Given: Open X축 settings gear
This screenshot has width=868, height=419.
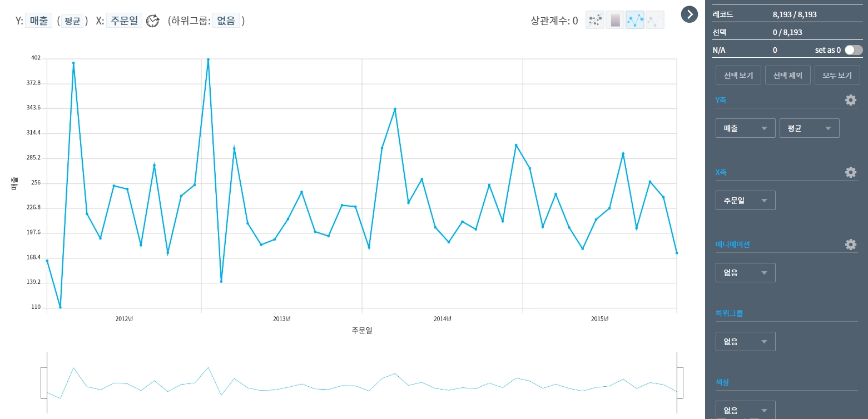Looking at the screenshot, I should [851, 172].
